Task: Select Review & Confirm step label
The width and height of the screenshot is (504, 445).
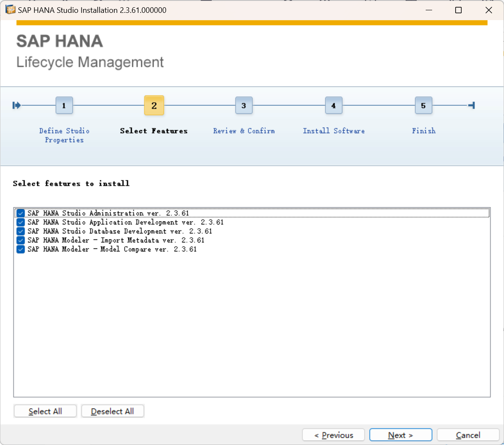Action: 244,131
